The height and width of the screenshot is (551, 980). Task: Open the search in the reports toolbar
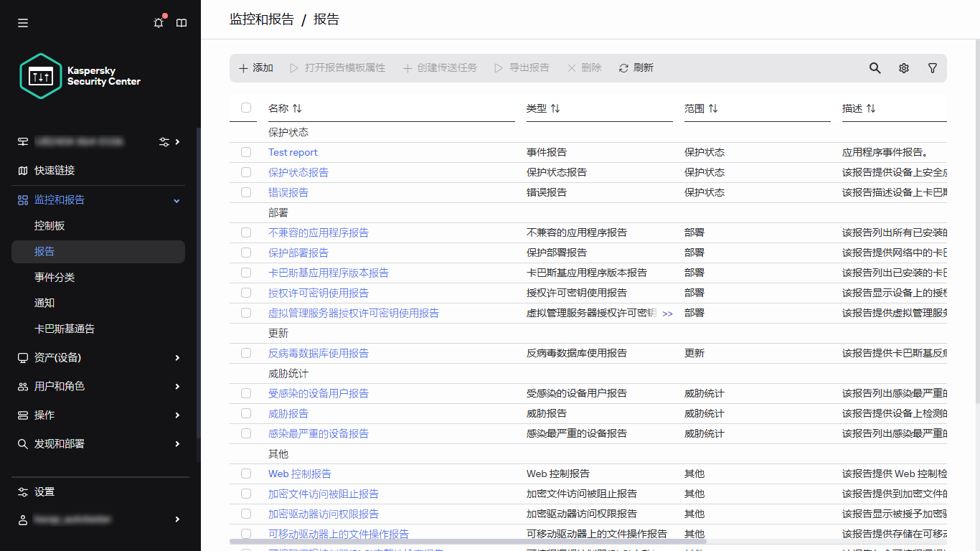tap(875, 67)
